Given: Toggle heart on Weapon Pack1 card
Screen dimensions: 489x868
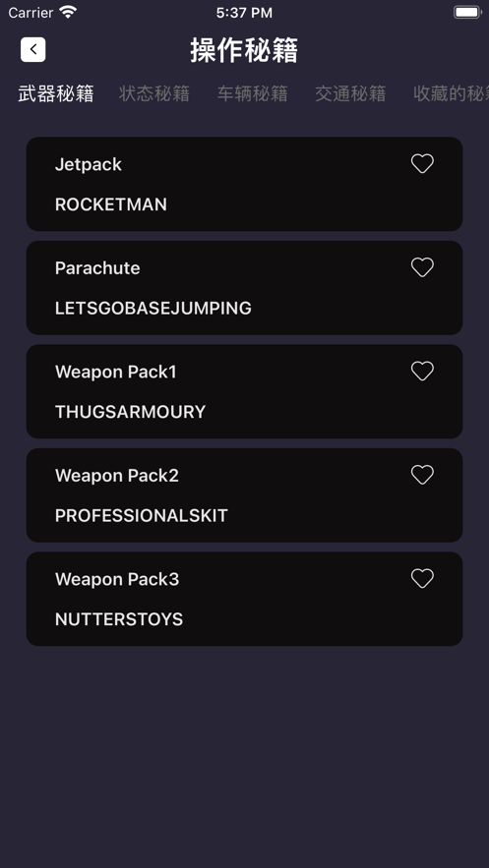Looking at the screenshot, I should [422, 371].
